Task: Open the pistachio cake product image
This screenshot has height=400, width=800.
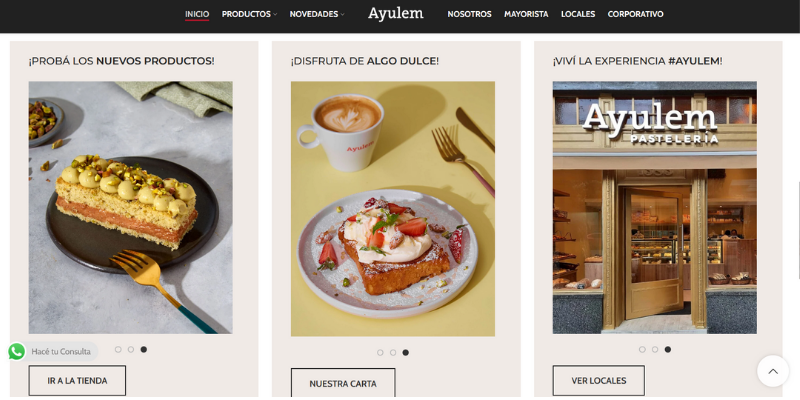Action: click(131, 208)
